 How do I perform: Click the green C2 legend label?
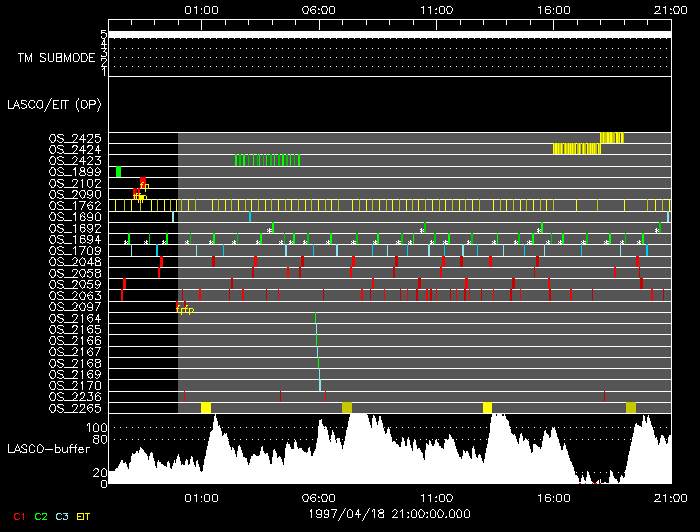pos(41,516)
